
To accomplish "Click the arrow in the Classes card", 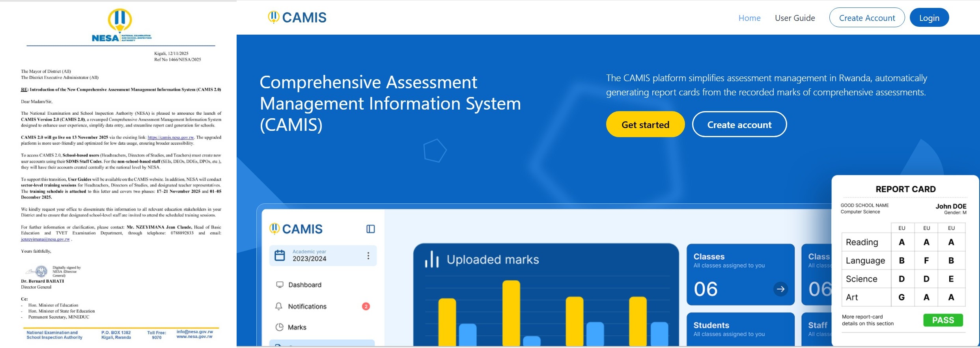I will (780, 289).
